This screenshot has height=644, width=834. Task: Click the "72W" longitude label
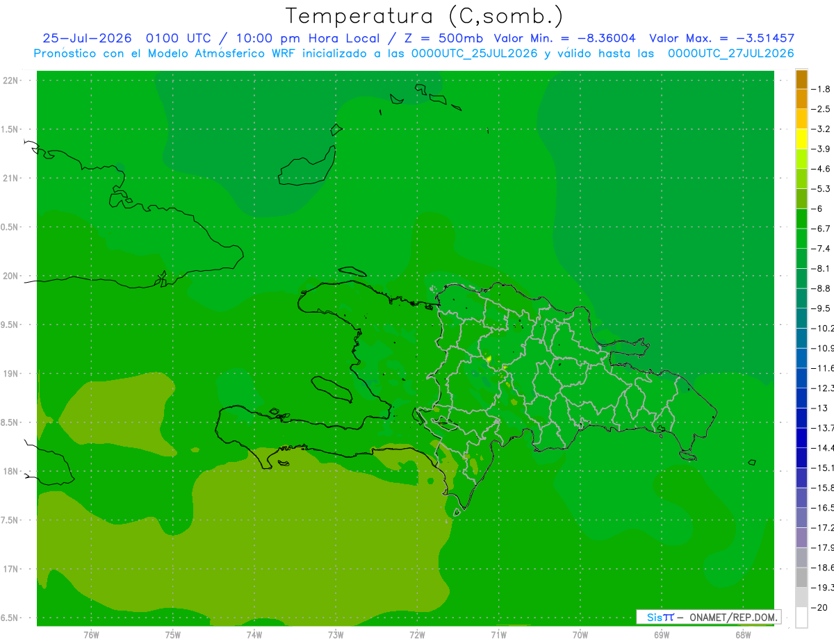[417, 635]
